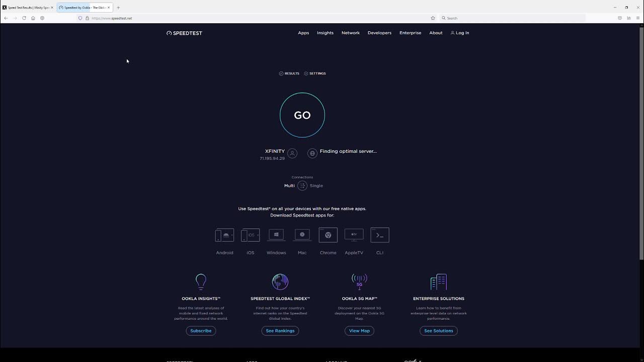This screenshot has height=362, width=644.
Task: Open the Mac app download
Action: (302, 242)
